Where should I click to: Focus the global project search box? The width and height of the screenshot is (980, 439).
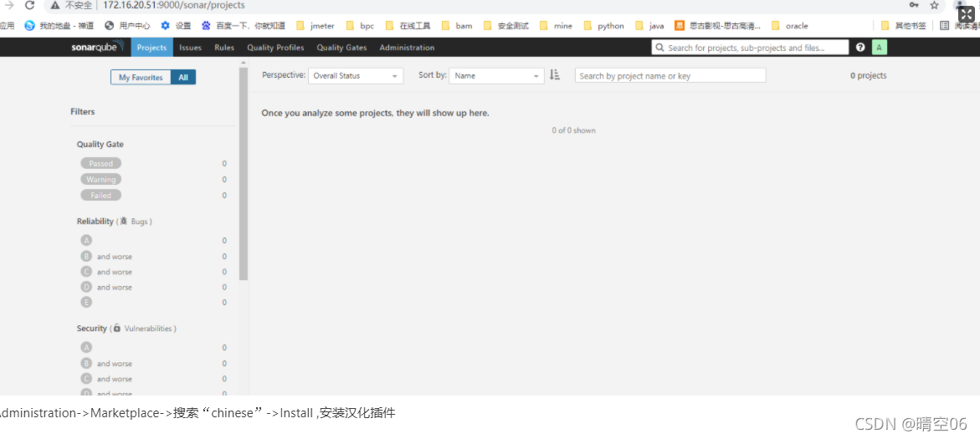tap(750, 48)
